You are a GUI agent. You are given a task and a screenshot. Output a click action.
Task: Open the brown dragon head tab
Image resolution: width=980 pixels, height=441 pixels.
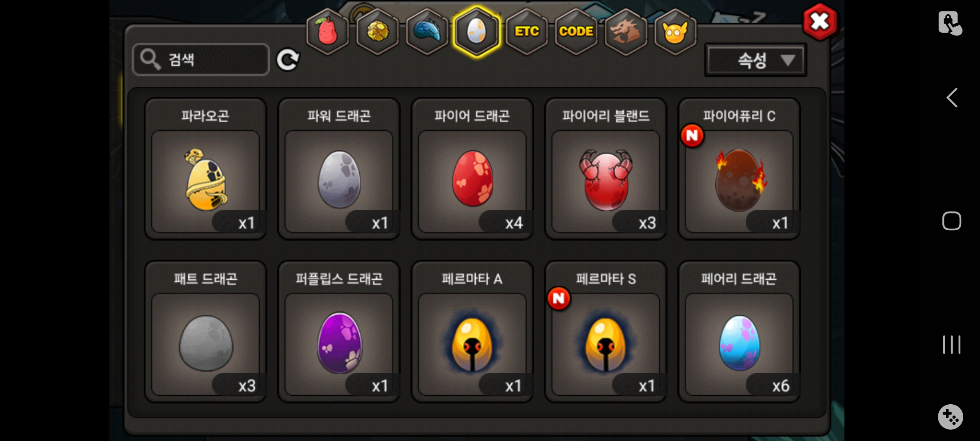626,31
